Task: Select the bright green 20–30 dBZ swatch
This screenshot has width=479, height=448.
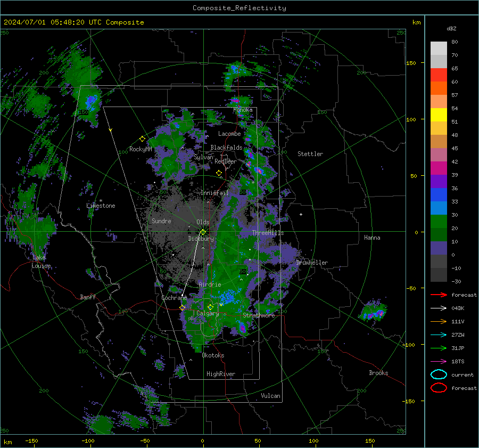Action: pyautogui.click(x=439, y=221)
